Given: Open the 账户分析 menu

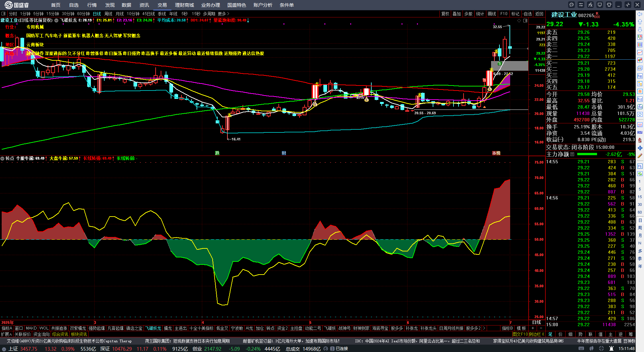Looking at the screenshot, I should [x=263, y=5].
